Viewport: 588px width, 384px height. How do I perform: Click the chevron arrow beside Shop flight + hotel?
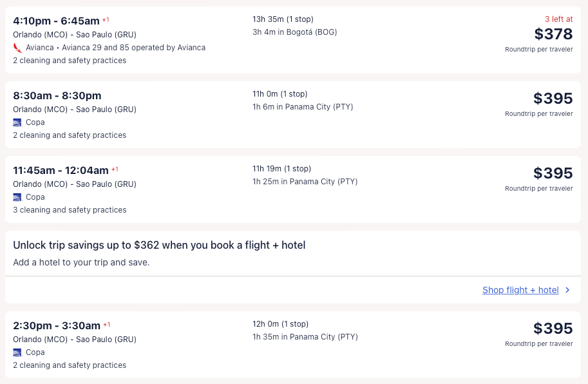coord(567,291)
